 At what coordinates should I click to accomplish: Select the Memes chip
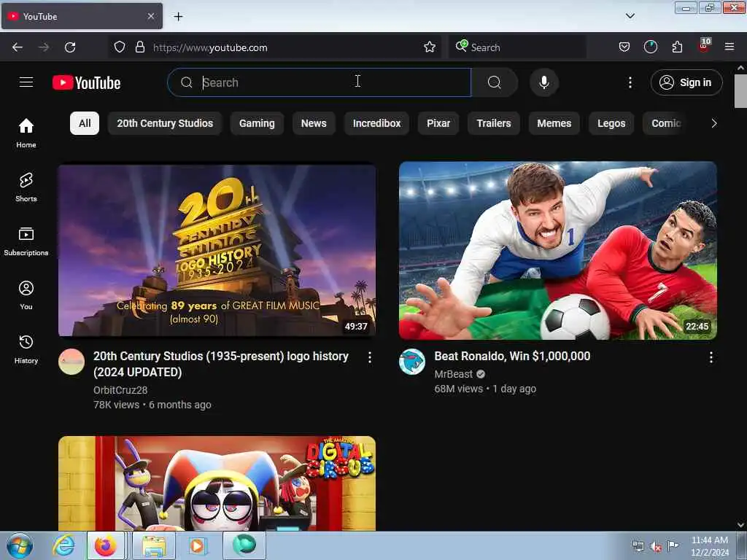(554, 123)
